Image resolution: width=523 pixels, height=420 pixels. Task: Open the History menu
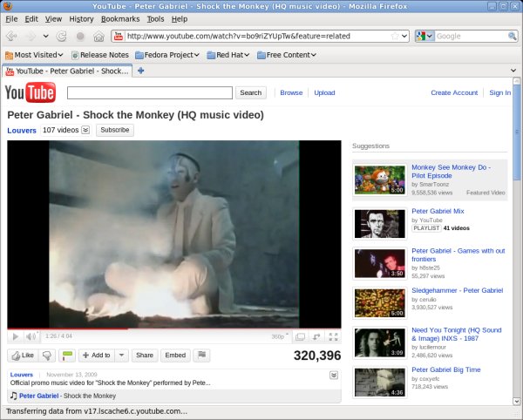pos(81,19)
